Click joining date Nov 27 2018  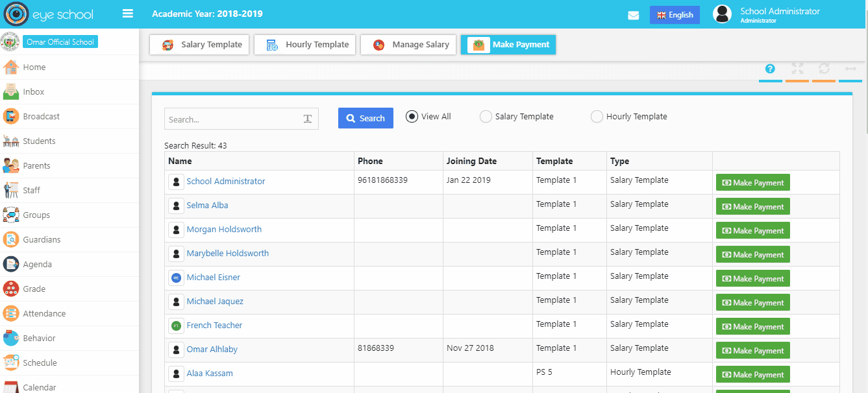[470, 348]
